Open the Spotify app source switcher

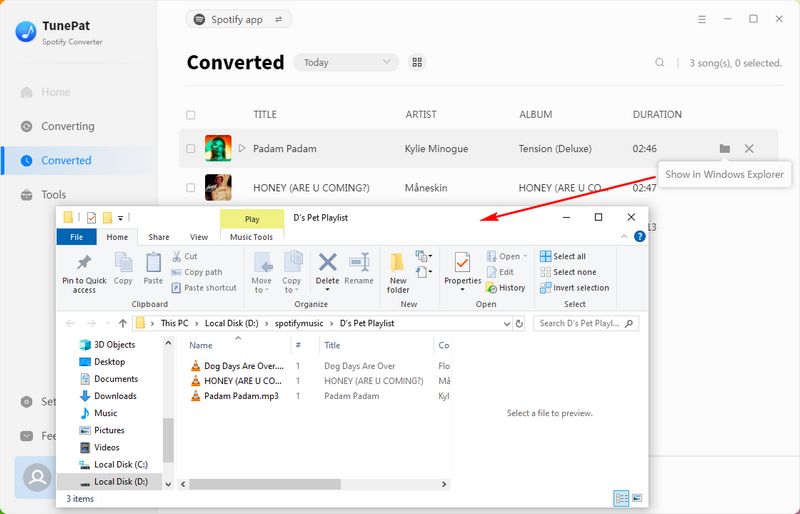[x=239, y=19]
